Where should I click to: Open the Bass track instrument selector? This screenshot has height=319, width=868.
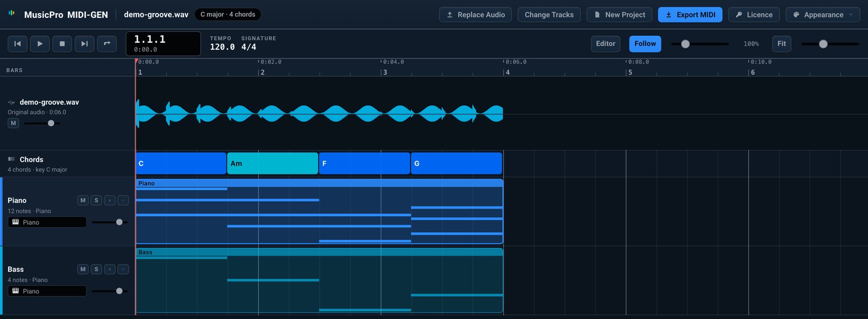click(x=47, y=291)
